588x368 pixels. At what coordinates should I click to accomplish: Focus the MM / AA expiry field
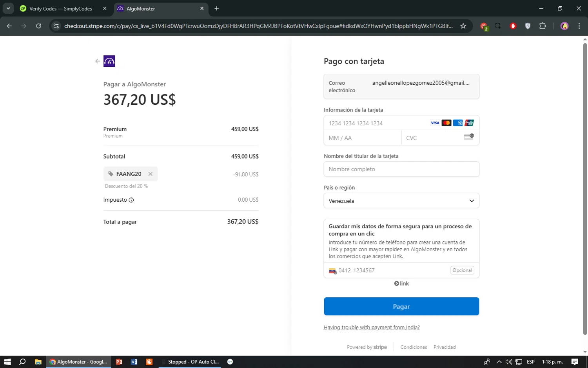click(x=363, y=138)
